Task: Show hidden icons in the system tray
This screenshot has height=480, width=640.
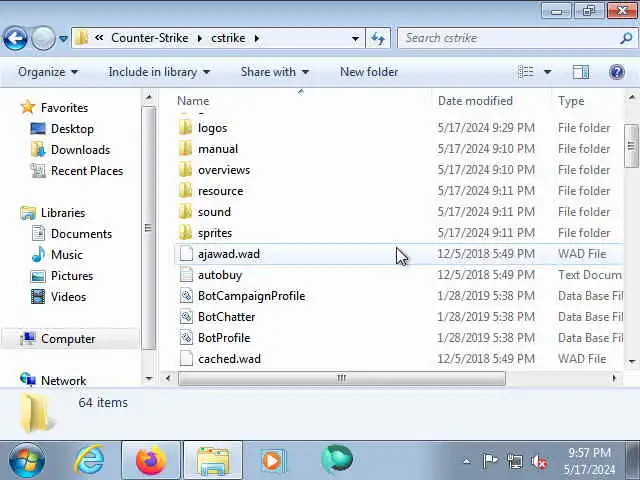Action: [x=467, y=462]
